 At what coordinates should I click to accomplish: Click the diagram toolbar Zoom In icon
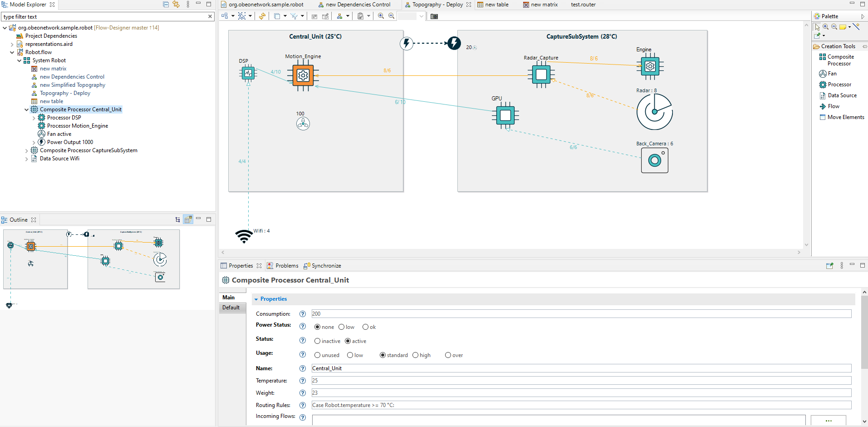coord(381,16)
